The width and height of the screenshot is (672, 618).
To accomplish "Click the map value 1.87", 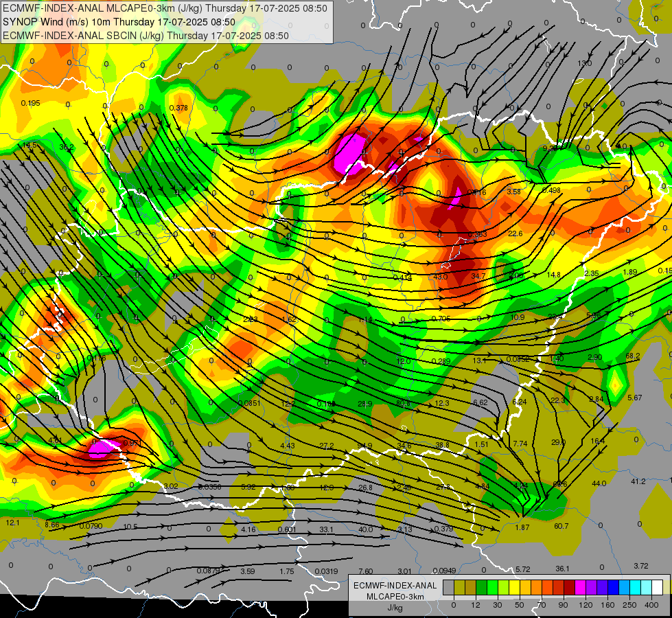I will (522, 527).
